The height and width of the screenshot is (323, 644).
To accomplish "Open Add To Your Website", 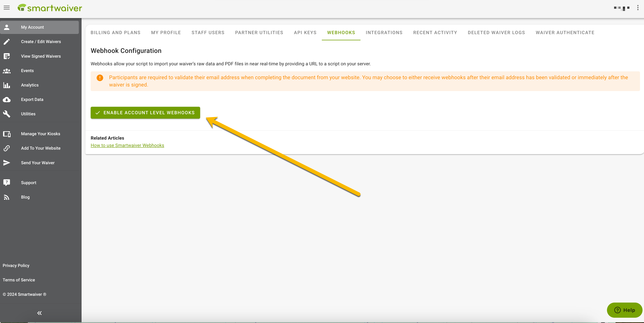I will 40,148.
